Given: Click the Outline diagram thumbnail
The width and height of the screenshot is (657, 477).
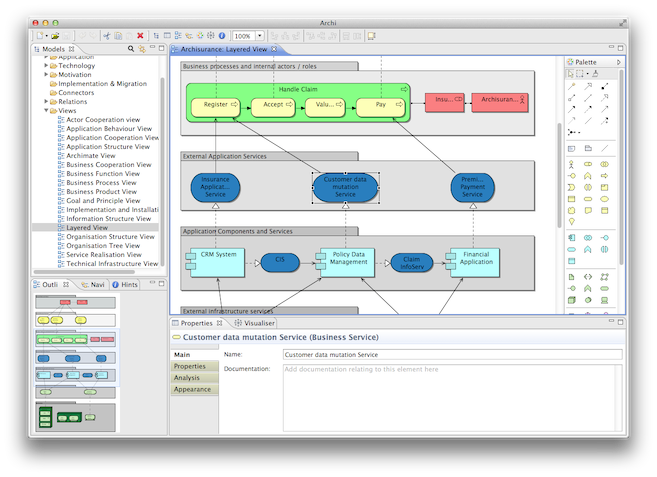Looking at the screenshot, I should click(76, 363).
